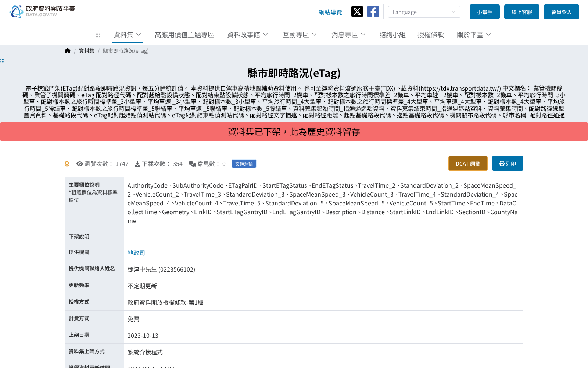Click the 2023-10-13 listing date

143,336
